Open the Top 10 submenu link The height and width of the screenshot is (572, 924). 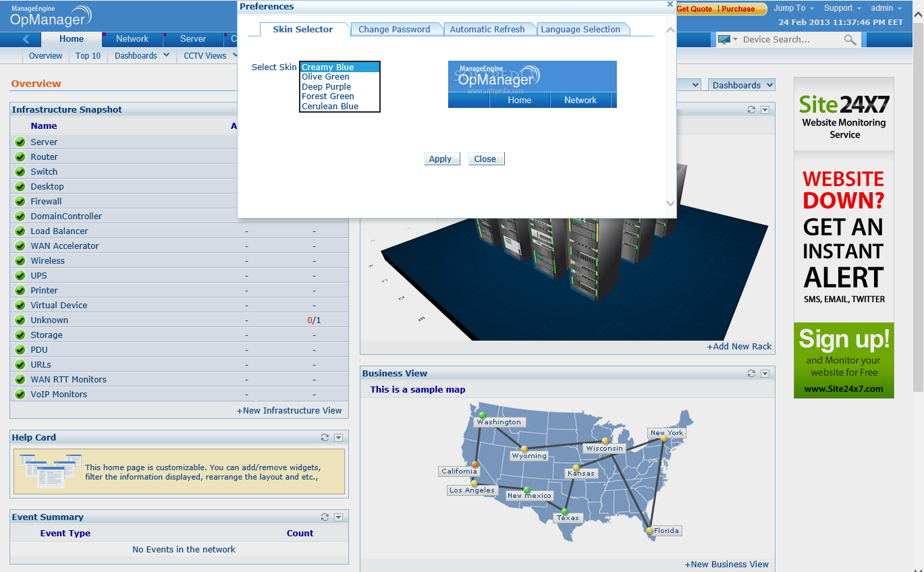[88, 56]
